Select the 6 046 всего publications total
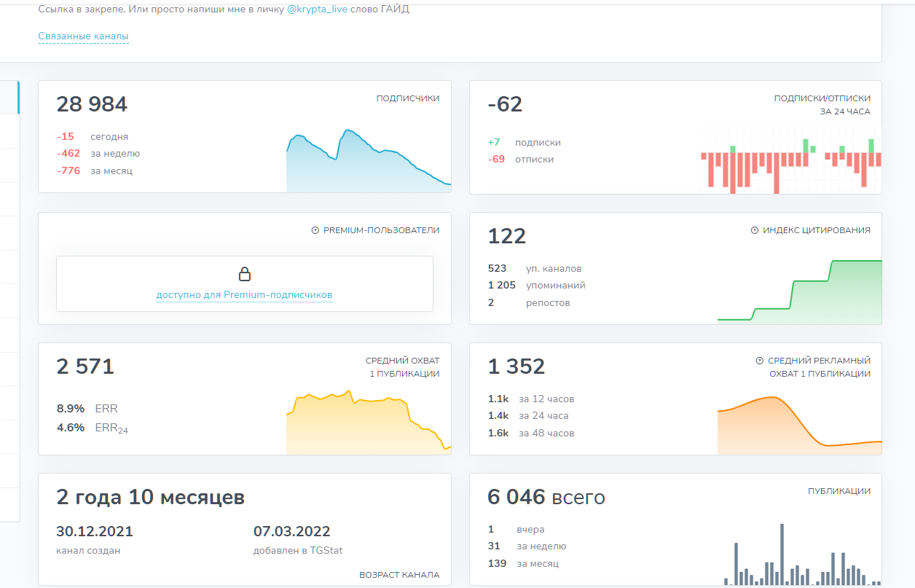 pyautogui.click(x=546, y=498)
